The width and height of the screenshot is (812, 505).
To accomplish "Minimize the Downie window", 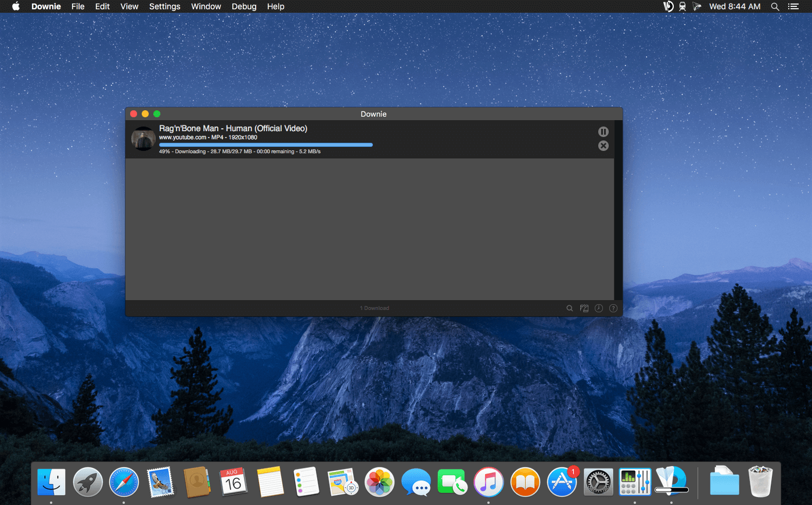I will pos(145,114).
